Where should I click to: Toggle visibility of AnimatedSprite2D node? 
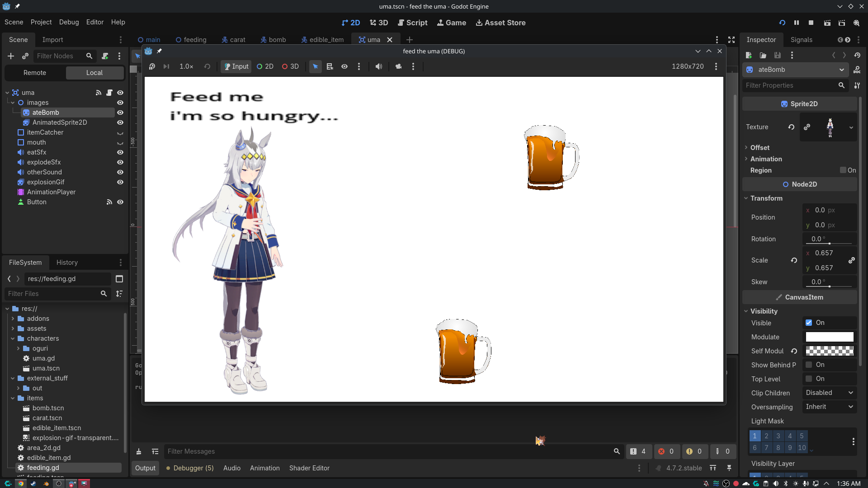[x=120, y=122]
